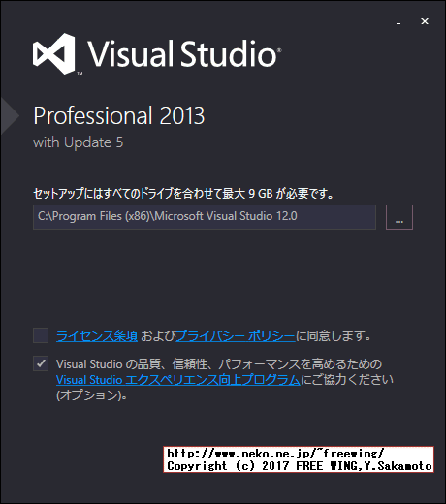
Task: Click the 'Professional 2013' heading text
Action: tap(119, 115)
